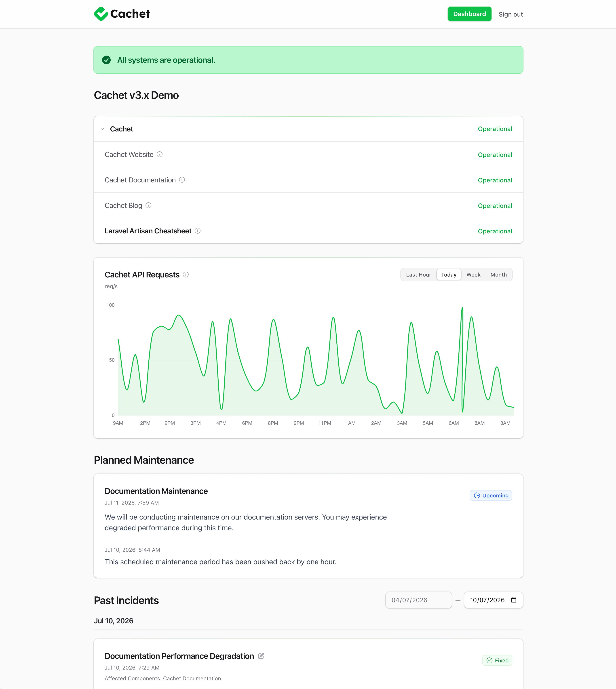This screenshot has height=689, width=616.
Task: Click the Cachet group Operational status
Action: coord(495,129)
